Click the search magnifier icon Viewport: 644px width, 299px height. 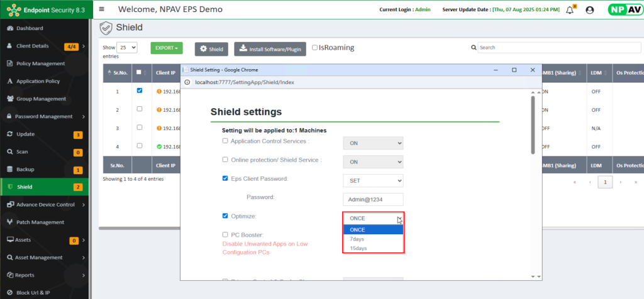tap(474, 48)
